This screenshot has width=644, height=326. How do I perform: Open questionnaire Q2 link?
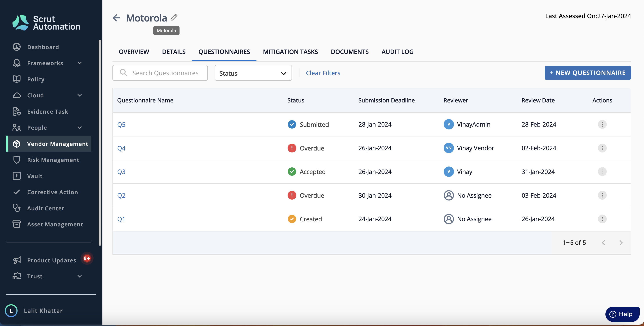tap(121, 195)
